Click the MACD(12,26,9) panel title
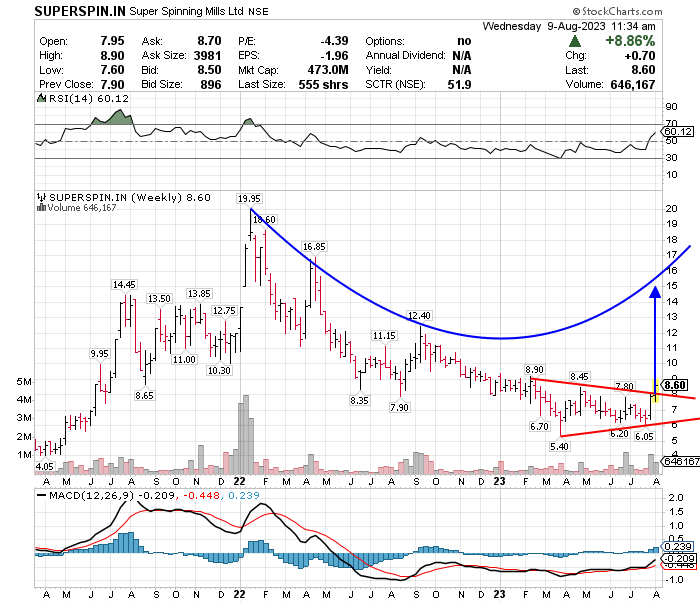 pos(91,495)
